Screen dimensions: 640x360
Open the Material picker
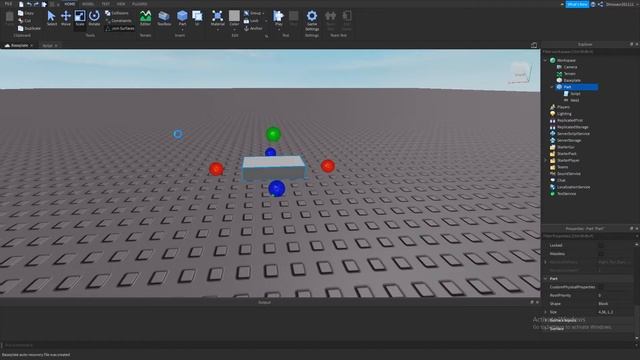[x=218, y=17]
